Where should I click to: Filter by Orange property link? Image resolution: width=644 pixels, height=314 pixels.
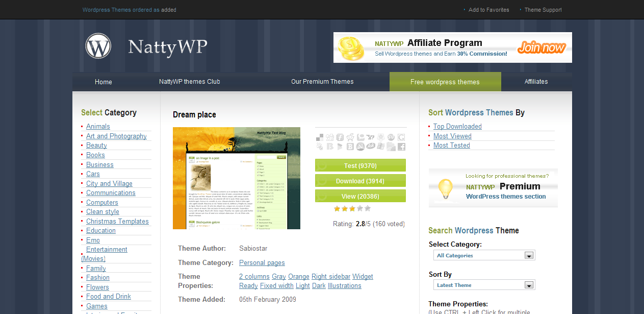point(299,276)
